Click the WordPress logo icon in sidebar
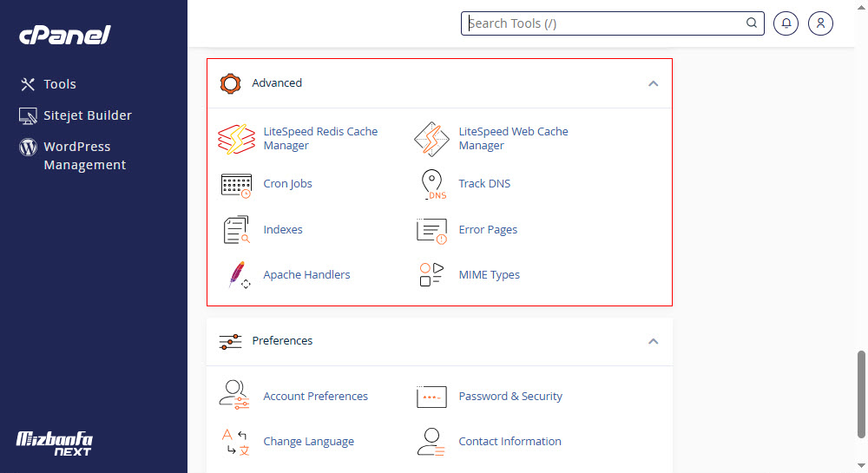The height and width of the screenshot is (473, 868). tap(28, 148)
